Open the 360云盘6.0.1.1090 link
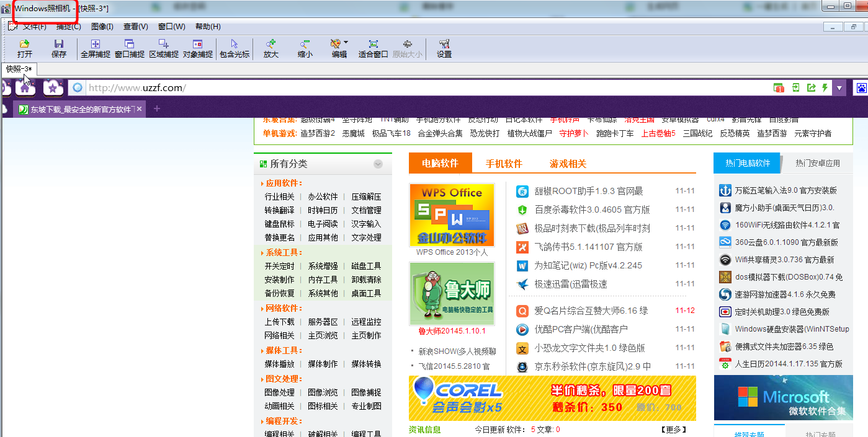Image resolution: width=868 pixels, height=437 pixels. 786,242
